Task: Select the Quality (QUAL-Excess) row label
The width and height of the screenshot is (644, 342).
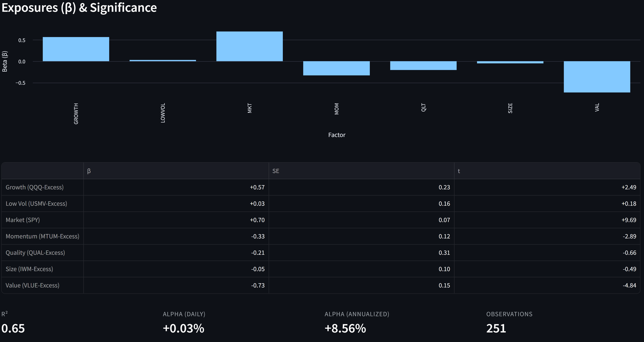Action: click(35, 253)
